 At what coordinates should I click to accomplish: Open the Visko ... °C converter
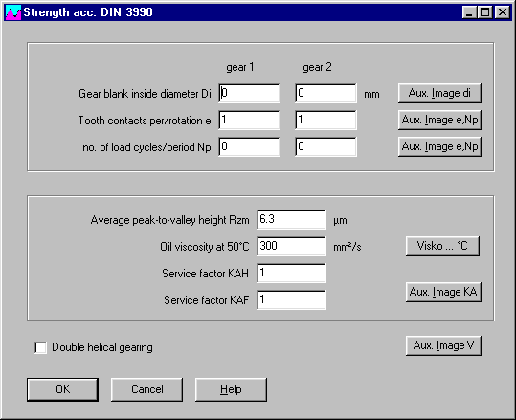(442, 246)
